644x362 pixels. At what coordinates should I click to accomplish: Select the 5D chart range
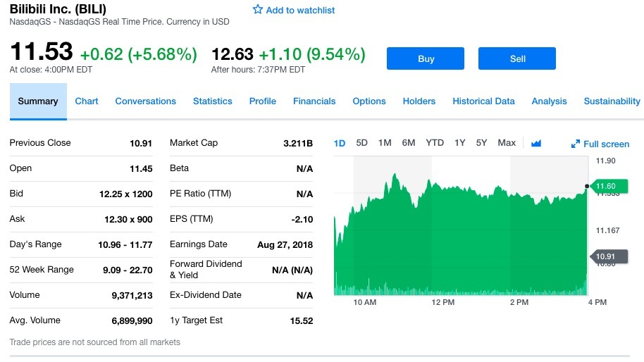point(362,143)
